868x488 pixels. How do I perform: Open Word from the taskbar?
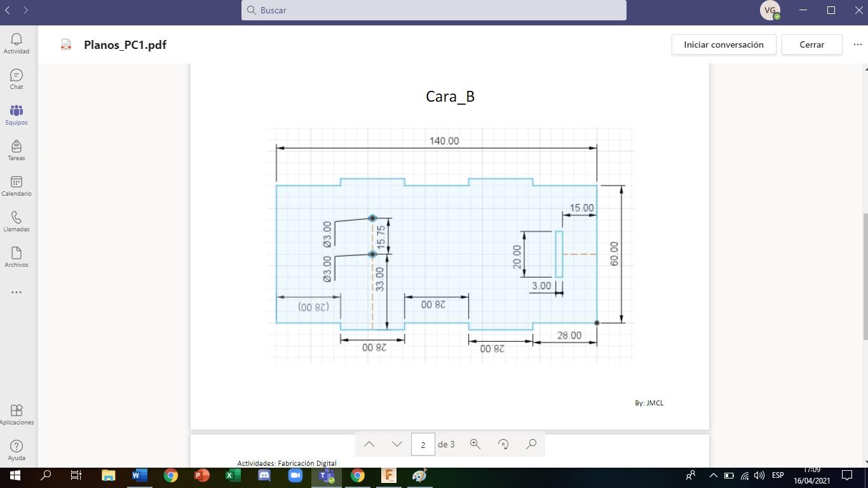coord(140,475)
